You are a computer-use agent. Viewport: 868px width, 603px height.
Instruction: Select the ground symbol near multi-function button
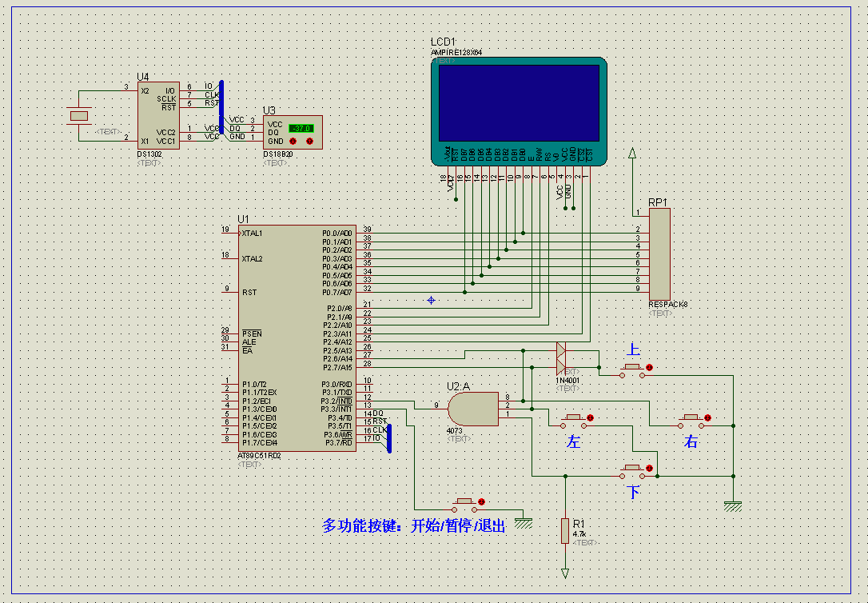tap(524, 523)
